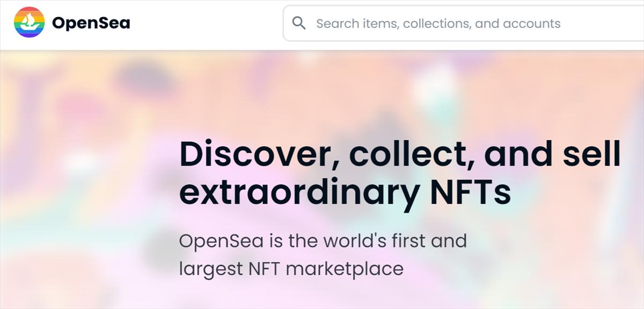The width and height of the screenshot is (644, 309).
Task: Click the word "collect" in the headline
Action: tap(411, 154)
